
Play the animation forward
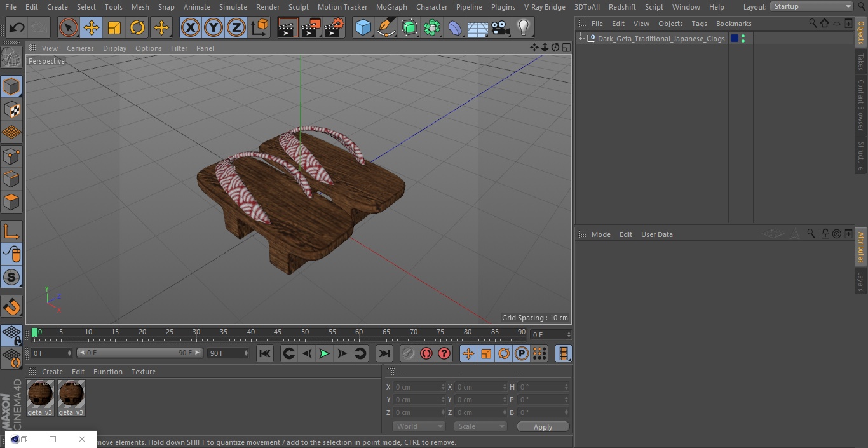coord(324,353)
